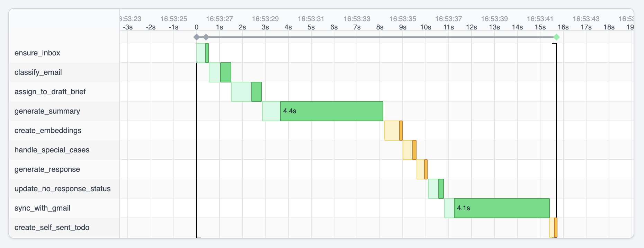Click the light green update_no_response_status queued segment
This screenshot has width=644, height=248.
(x=433, y=189)
